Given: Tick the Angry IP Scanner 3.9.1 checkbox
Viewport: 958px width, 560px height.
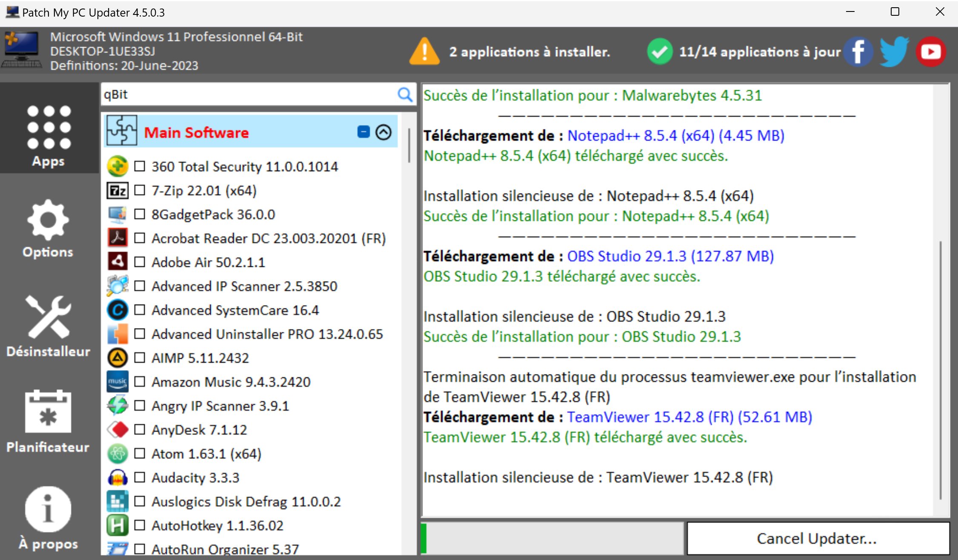Looking at the screenshot, I should [x=140, y=405].
